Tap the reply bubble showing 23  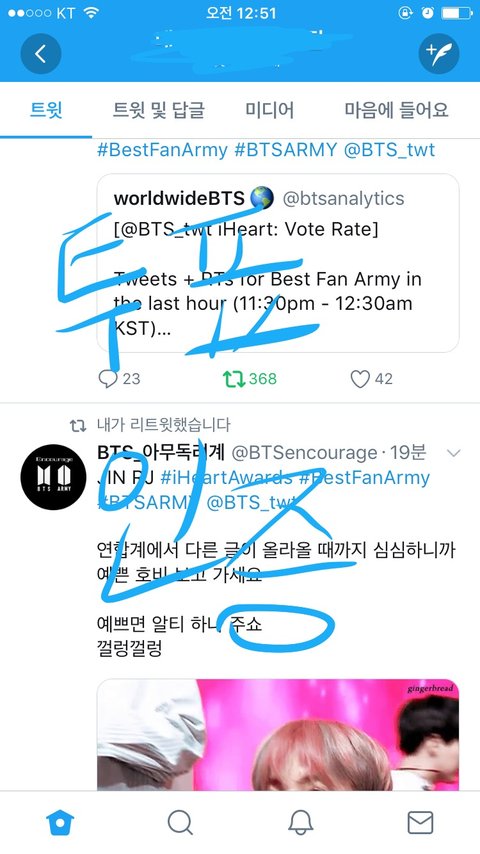pos(119,379)
